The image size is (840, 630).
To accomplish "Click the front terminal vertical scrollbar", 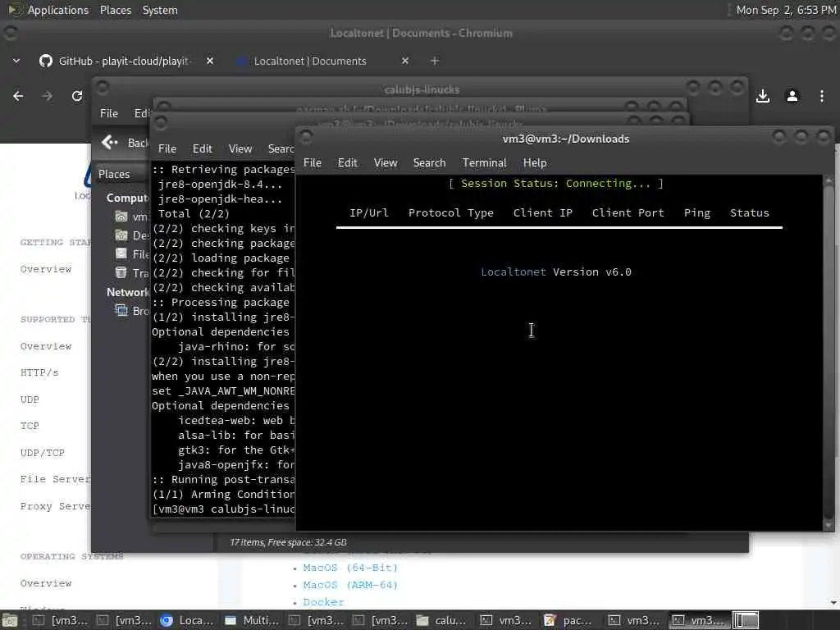I will pyautogui.click(x=829, y=353).
